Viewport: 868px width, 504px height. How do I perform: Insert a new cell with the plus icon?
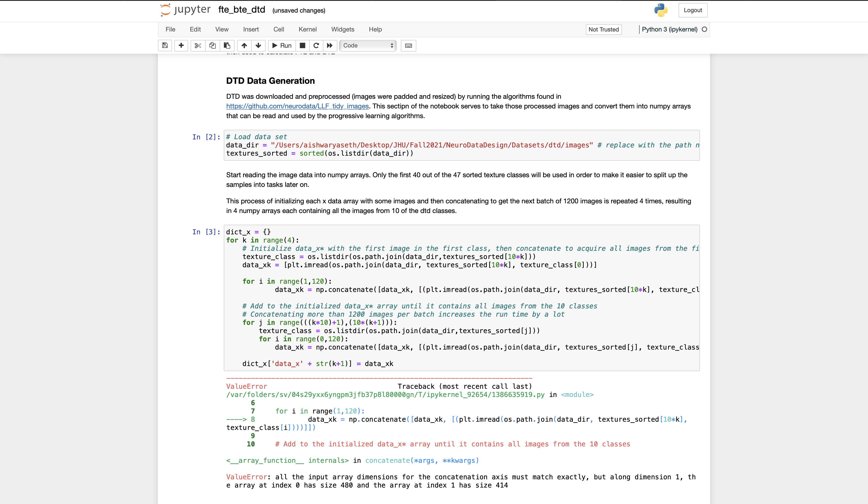pos(181,46)
